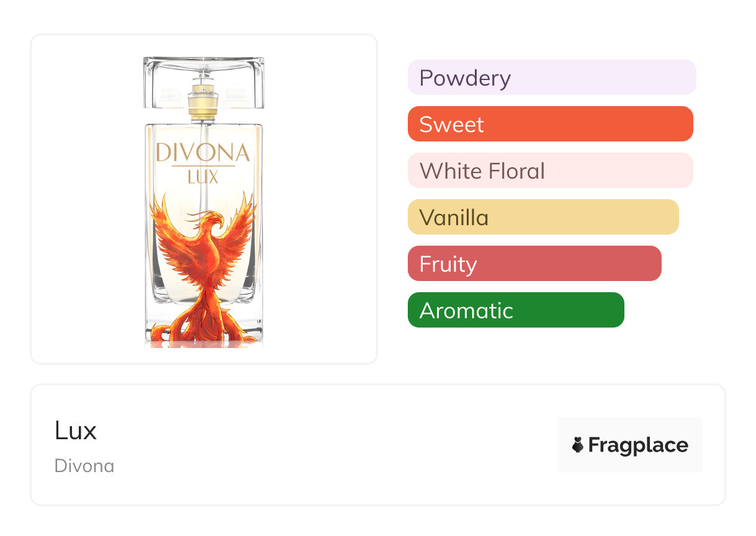The width and height of the screenshot is (756, 536).
Task: Click the word Floral in White Floral bar
Action: point(516,171)
